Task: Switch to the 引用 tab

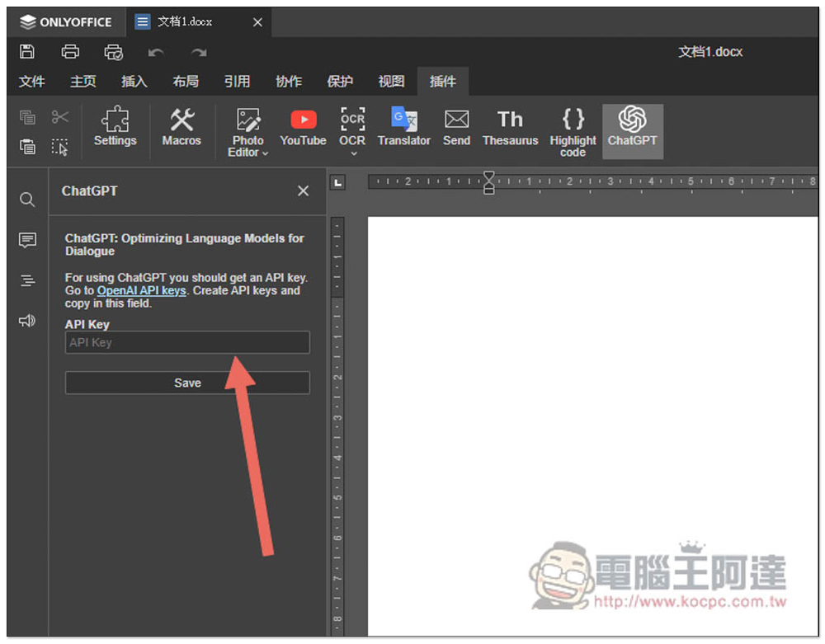Action: click(238, 82)
